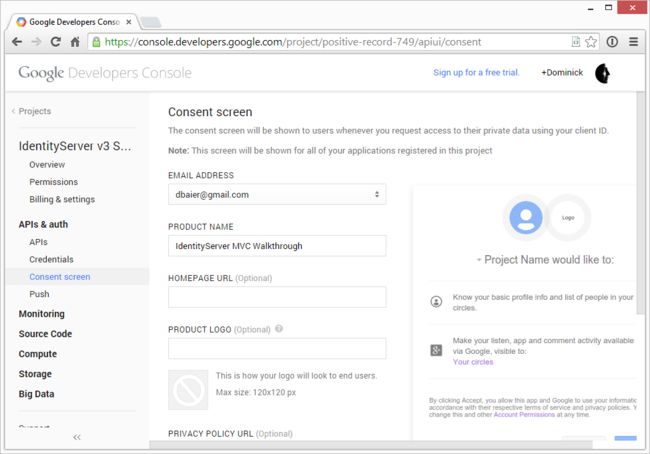Image resolution: width=650 pixels, height=454 pixels.
Task: Expand the Compute section
Action: tap(38, 354)
